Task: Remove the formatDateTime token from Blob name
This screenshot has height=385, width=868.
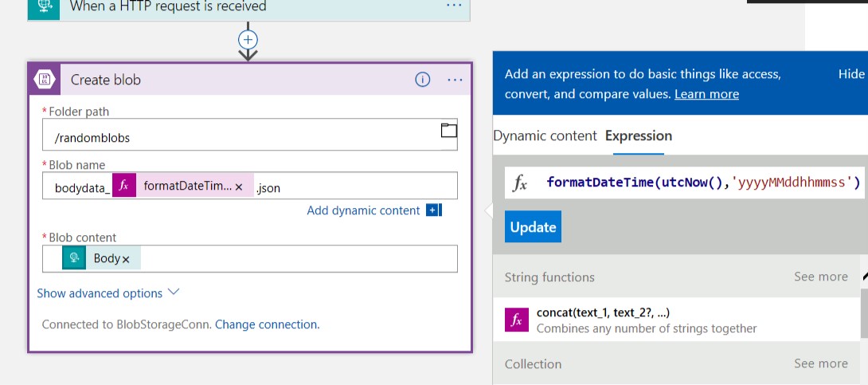Action: [239, 187]
